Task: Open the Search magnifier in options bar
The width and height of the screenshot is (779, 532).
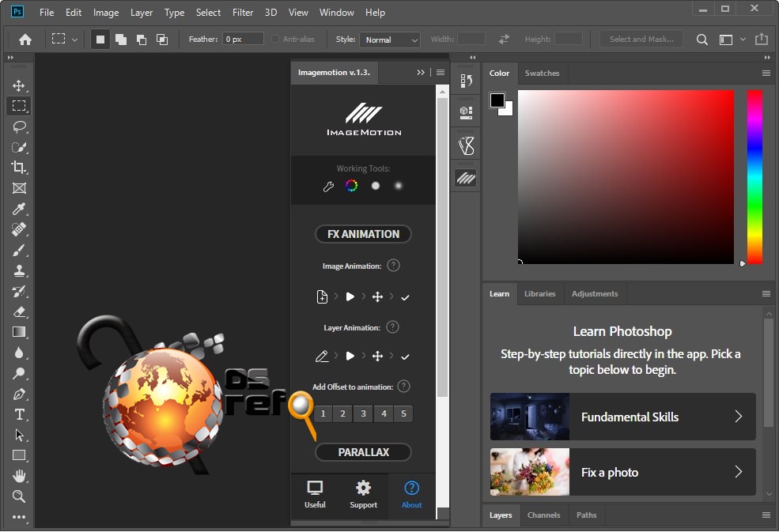Action: click(x=702, y=40)
